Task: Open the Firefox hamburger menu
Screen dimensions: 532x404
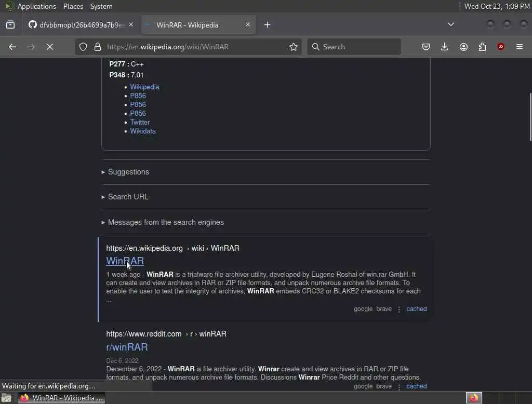Action: pyautogui.click(x=520, y=47)
